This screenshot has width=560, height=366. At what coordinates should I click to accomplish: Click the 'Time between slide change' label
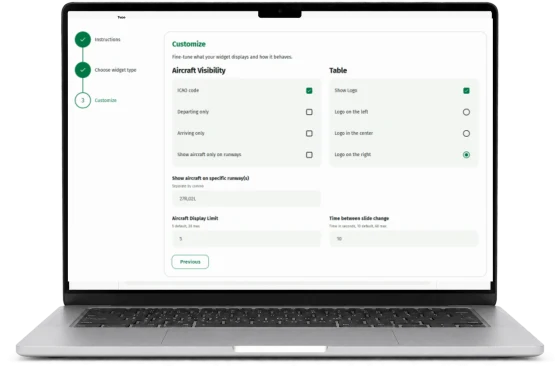359,218
